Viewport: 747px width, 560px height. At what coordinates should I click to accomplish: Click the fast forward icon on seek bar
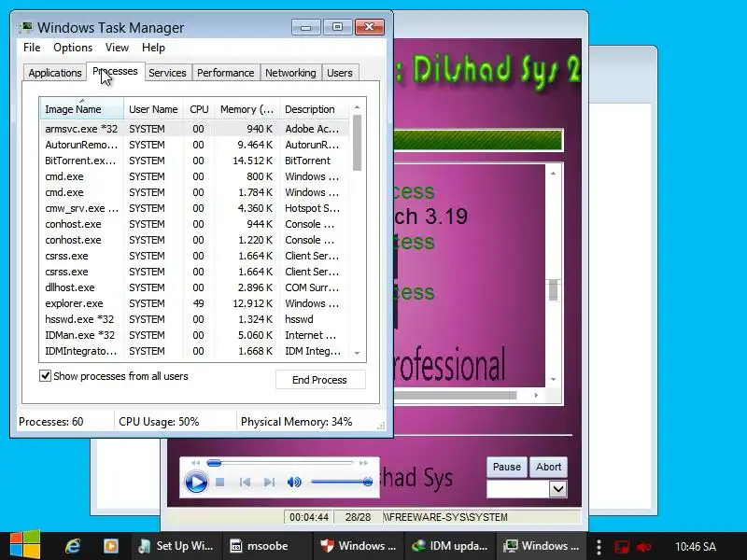pos(363,462)
